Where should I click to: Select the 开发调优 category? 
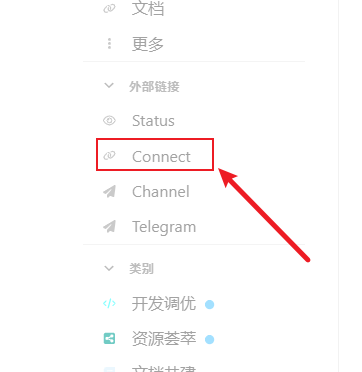[x=164, y=304]
